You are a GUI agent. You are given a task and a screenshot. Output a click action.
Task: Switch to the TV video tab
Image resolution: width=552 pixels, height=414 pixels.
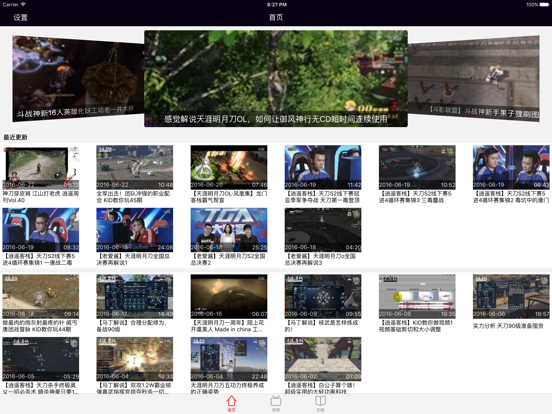[276, 403]
